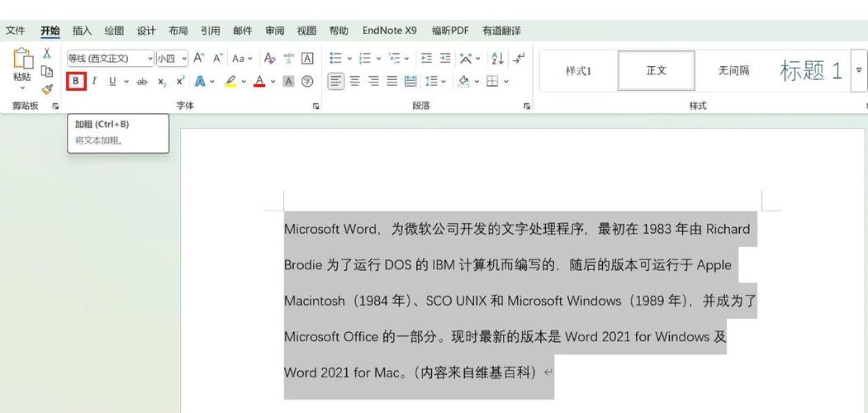Switch to the EndNote X9 tab
This screenshot has width=868, height=413.
390,31
